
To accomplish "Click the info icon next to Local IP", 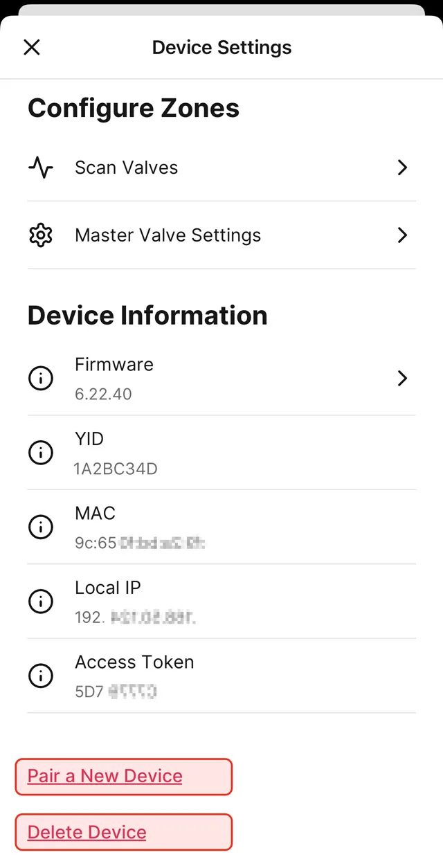I will click(x=40, y=601).
